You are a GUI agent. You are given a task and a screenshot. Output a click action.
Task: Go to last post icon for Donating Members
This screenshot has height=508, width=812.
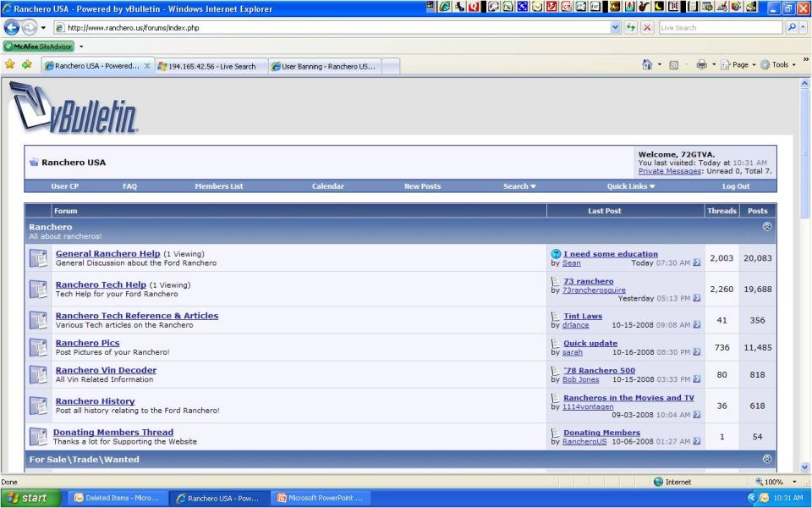click(696, 442)
